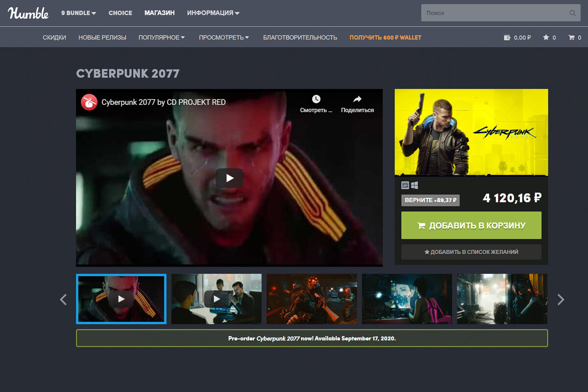Click the YouTube channel avatar icon
The image size is (588, 392).
click(89, 102)
